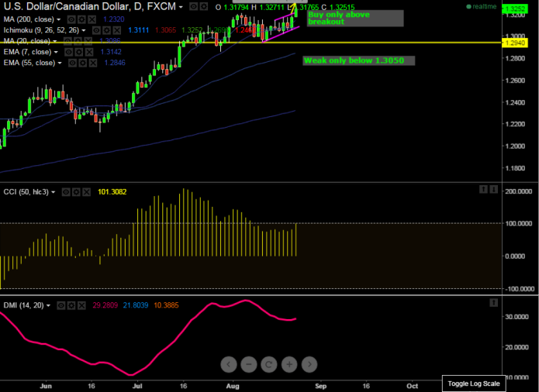
Task: Click the green realtime status dot
Action: click(468, 7)
